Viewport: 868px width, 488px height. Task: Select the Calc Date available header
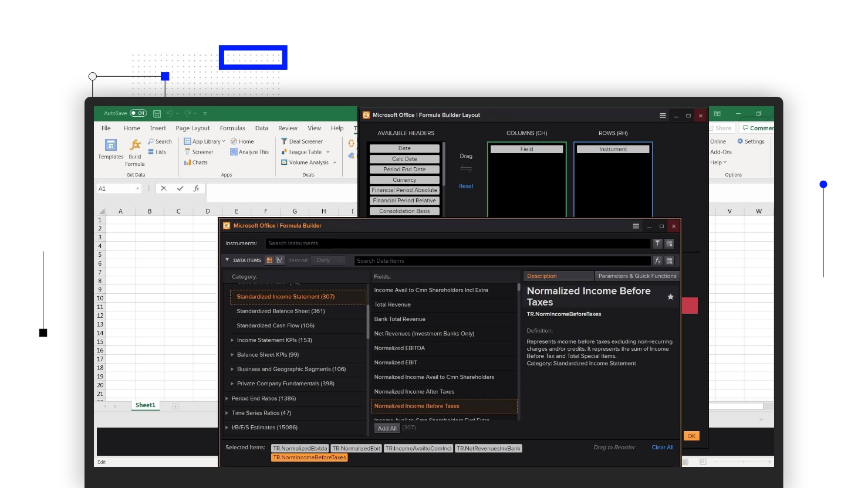[x=404, y=159]
